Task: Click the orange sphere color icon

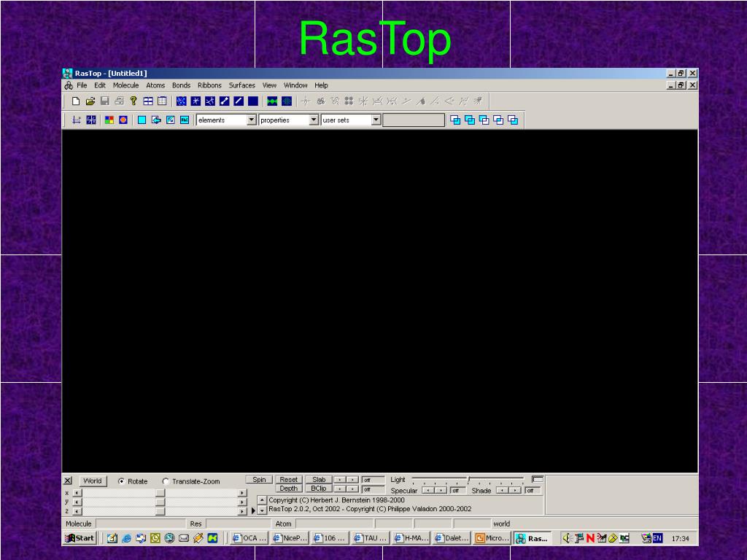Action: pos(123,120)
